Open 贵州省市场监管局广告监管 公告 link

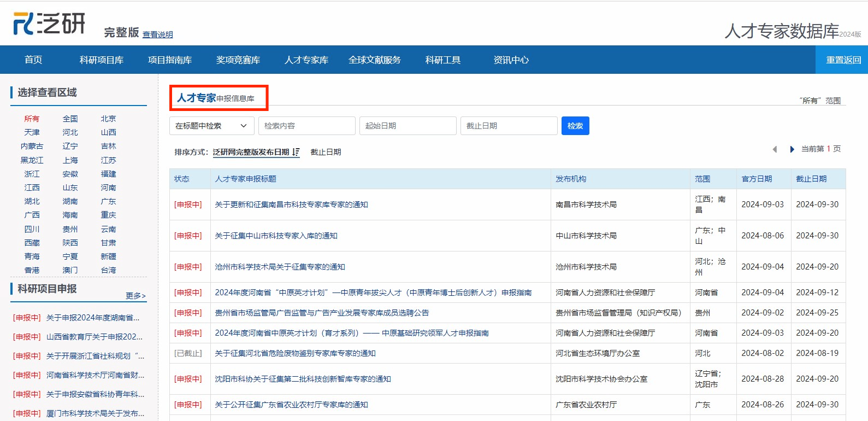coord(322,313)
